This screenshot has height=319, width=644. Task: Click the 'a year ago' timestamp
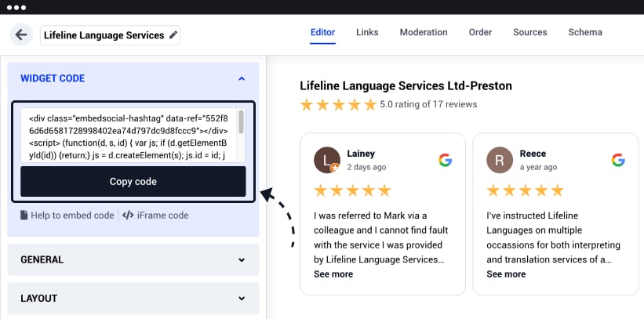click(x=538, y=167)
